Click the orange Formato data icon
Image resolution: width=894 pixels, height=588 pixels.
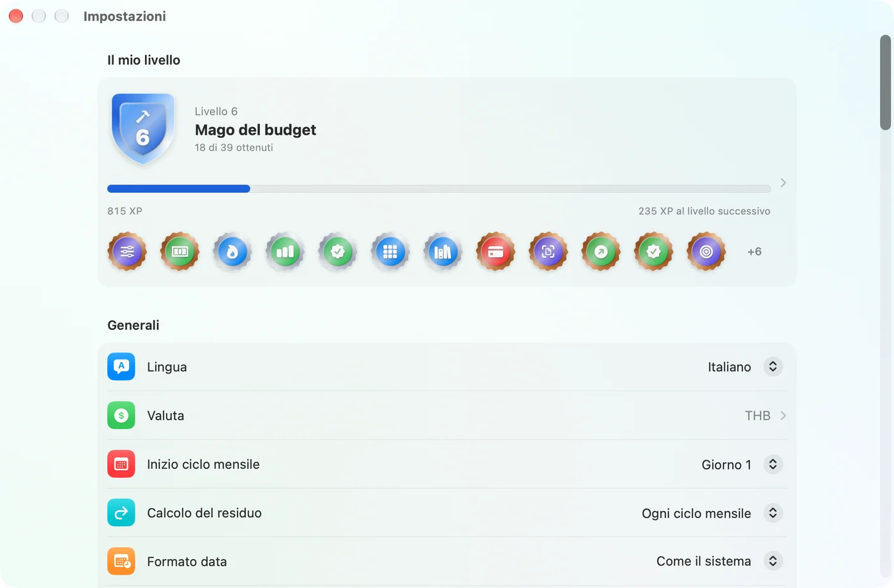click(121, 561)
